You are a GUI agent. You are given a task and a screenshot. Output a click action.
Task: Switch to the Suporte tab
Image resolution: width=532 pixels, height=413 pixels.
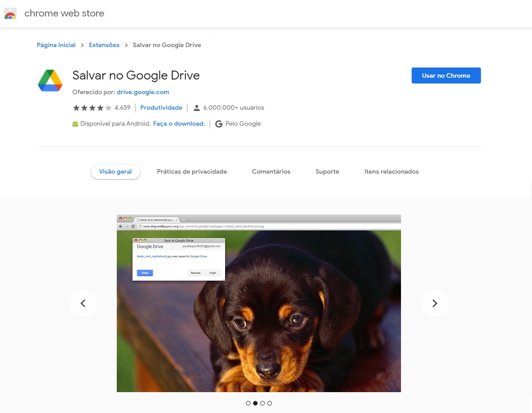(327, 172)
